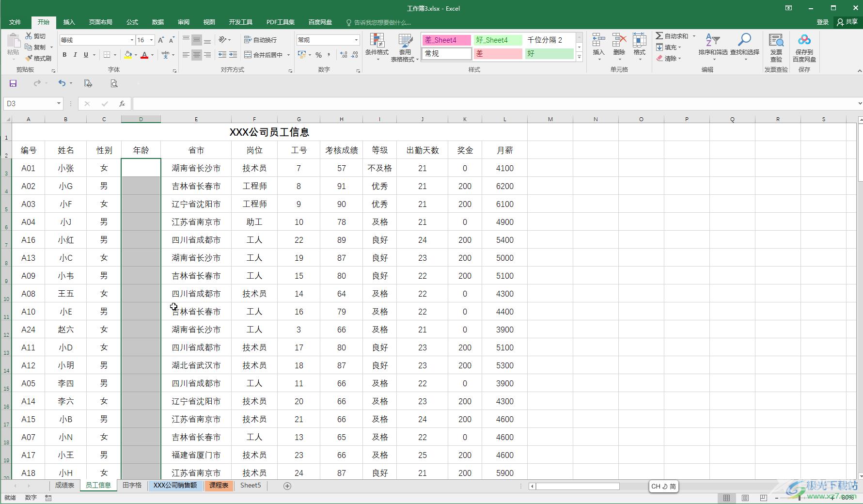The height and width of the screenshot is (504, 863).
Task: Click the Paste icon in clipboard group
Action: coord(13,41)
